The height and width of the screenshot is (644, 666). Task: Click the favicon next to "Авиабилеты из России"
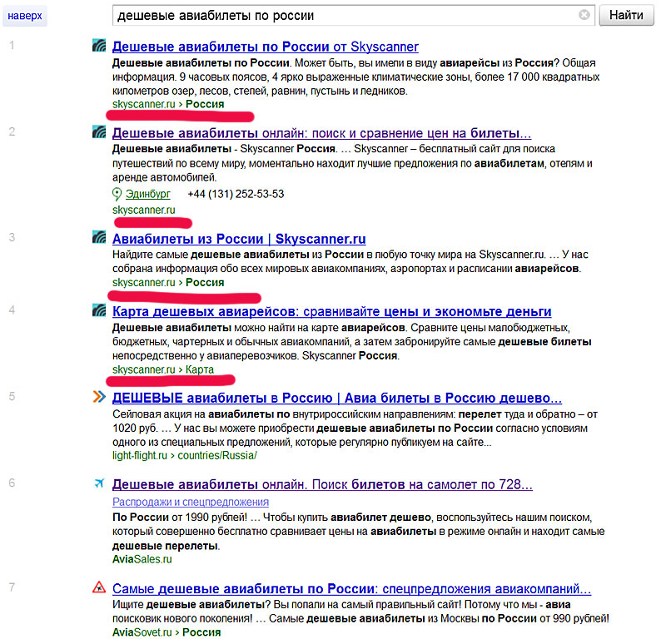coord(98,238)
